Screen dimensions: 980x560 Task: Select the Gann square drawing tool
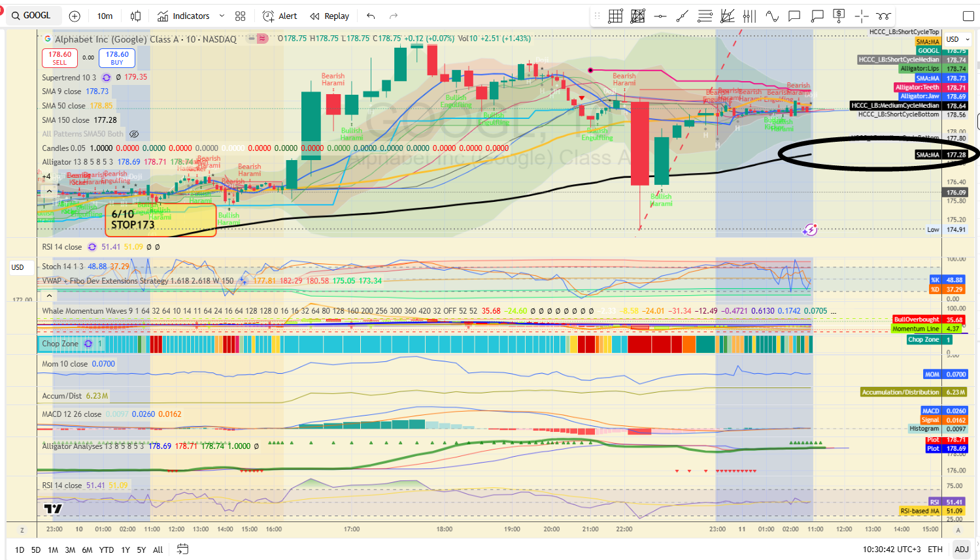point(638,16)
